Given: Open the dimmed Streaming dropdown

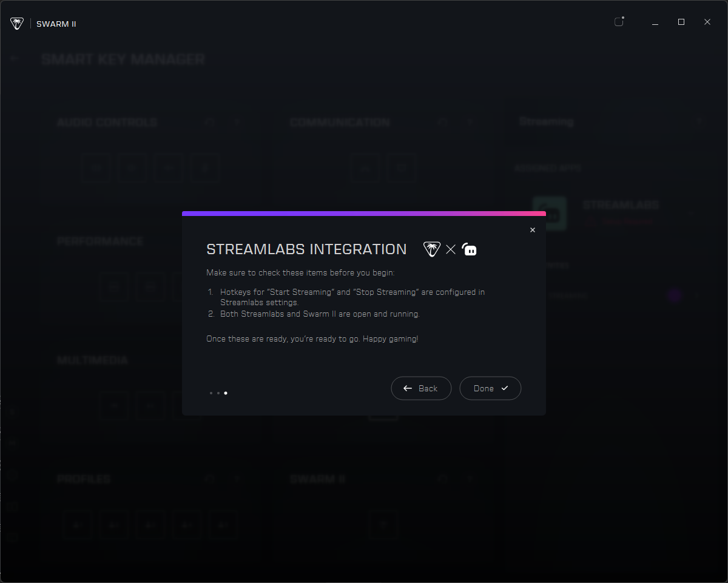Looking at the screenshot, I should click(x=610, y=122).
